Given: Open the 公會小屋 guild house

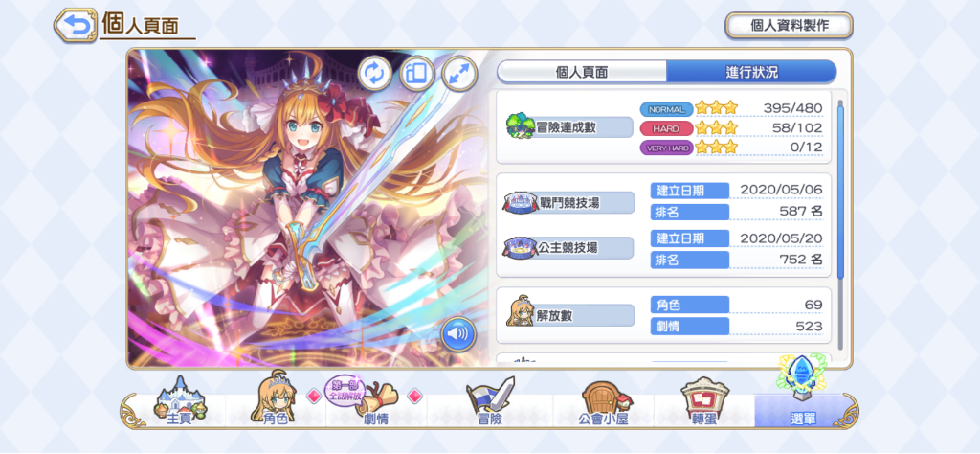Looking at the screenshot, I should (x=604, y=402).
